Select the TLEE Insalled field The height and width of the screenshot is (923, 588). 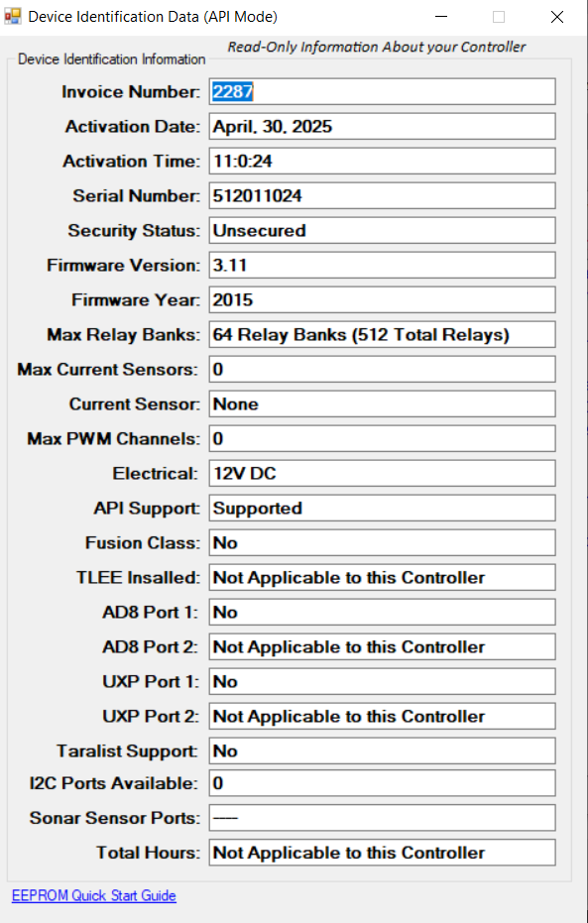point(382,578)
